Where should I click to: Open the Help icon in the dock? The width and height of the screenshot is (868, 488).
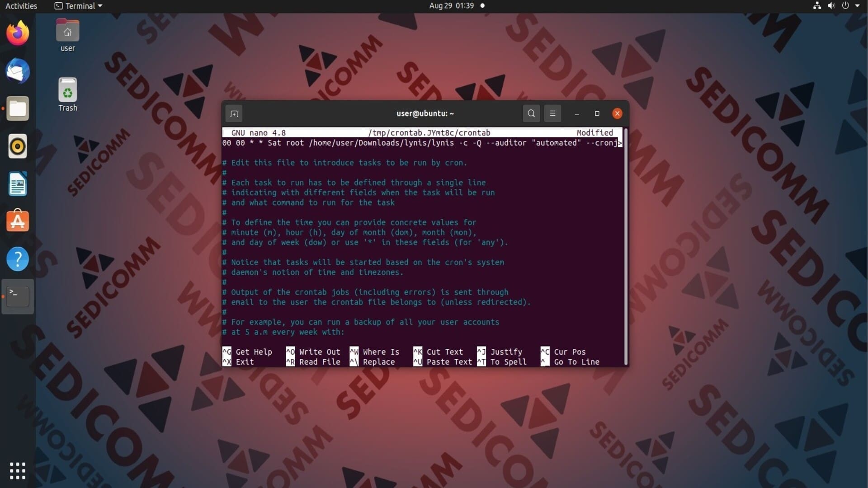pos(18,259)
